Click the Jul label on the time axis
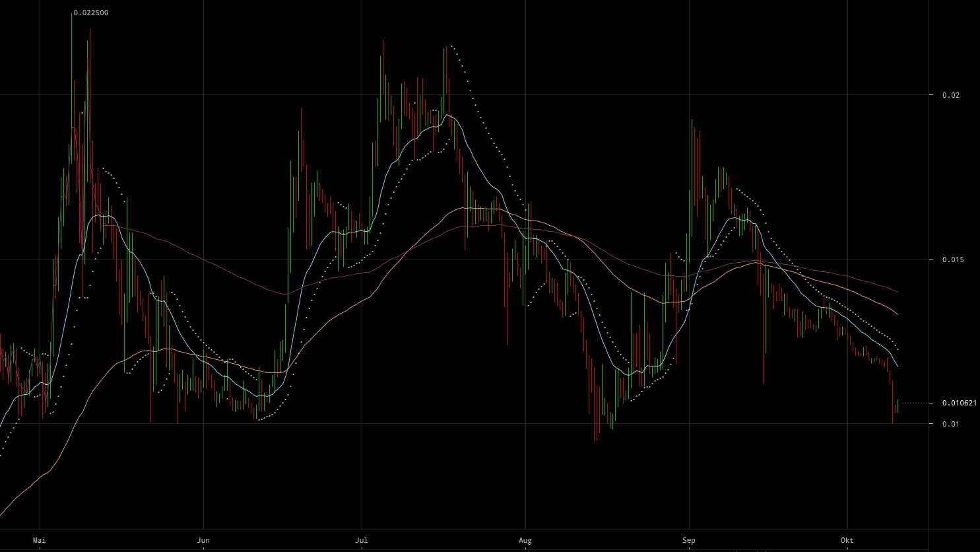This screenshot has height=552, width=980. tap(361, 540)
